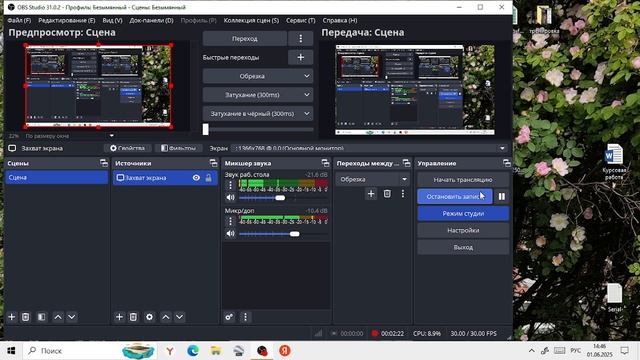Open Звук раб. стола channel options menu
This screenshot has height=360, width=640.
230,185
